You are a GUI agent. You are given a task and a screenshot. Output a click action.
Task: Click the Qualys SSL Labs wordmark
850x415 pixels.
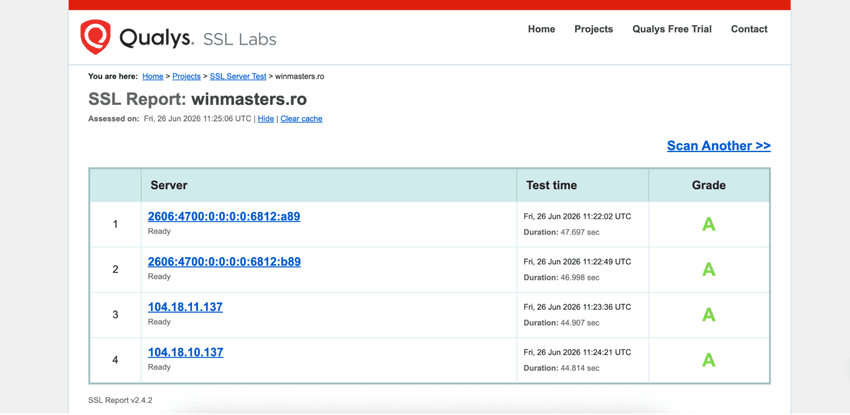(197, 39)
